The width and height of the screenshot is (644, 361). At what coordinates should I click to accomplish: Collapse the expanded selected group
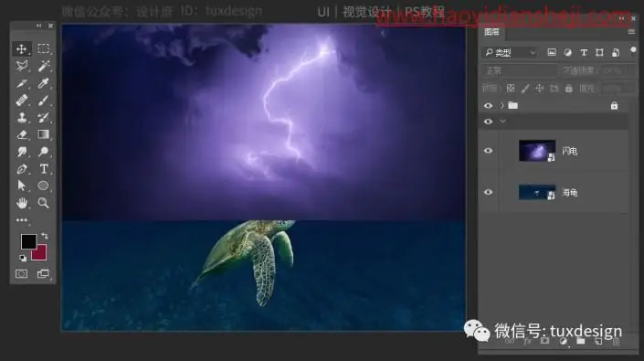click(502, 122)
